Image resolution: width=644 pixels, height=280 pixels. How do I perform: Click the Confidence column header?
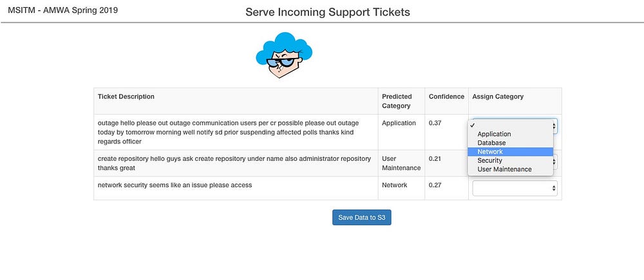446,97
